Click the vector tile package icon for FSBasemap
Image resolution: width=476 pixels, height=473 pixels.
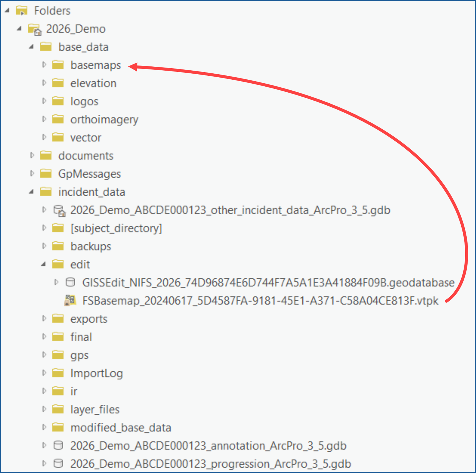pyautogui.click(x=70, y=300)
